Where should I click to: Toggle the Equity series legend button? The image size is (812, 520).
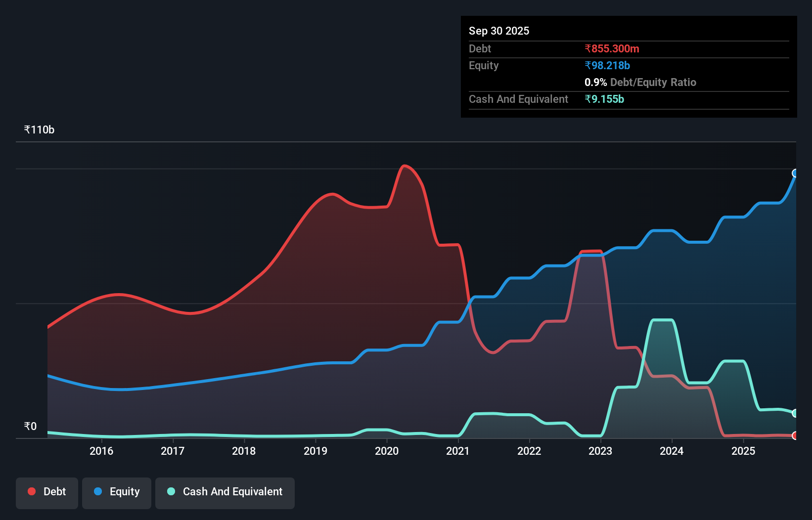(x=117, y=493)
